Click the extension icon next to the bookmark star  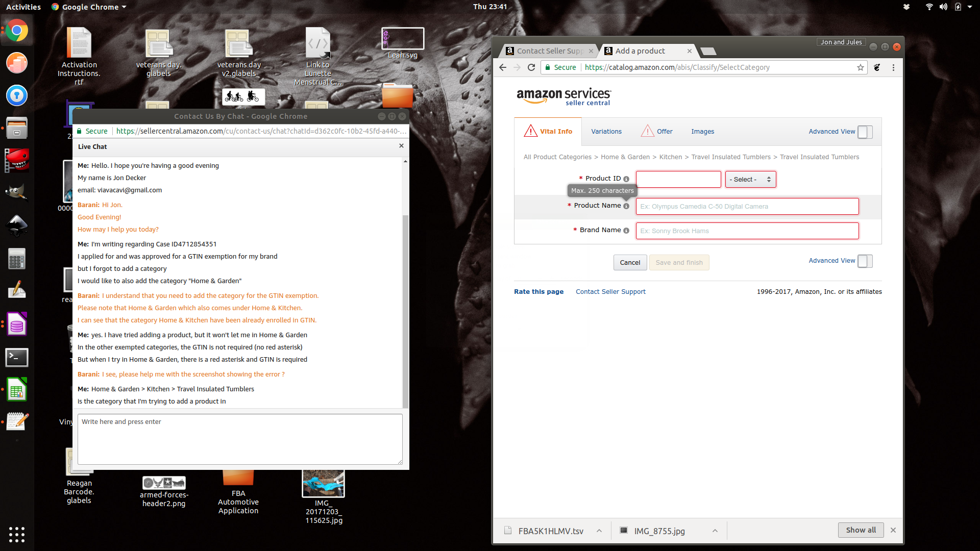(x=877, y=67)
